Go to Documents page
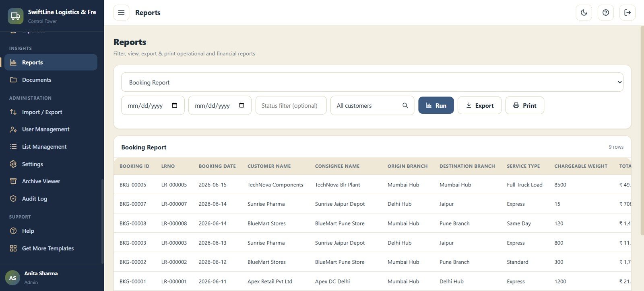This screenshot has width=644, height=291. (x=51, y=80)
